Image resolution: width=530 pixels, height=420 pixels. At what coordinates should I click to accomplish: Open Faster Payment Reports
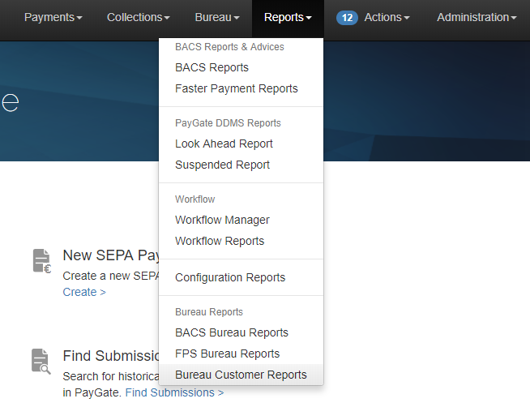236,88
